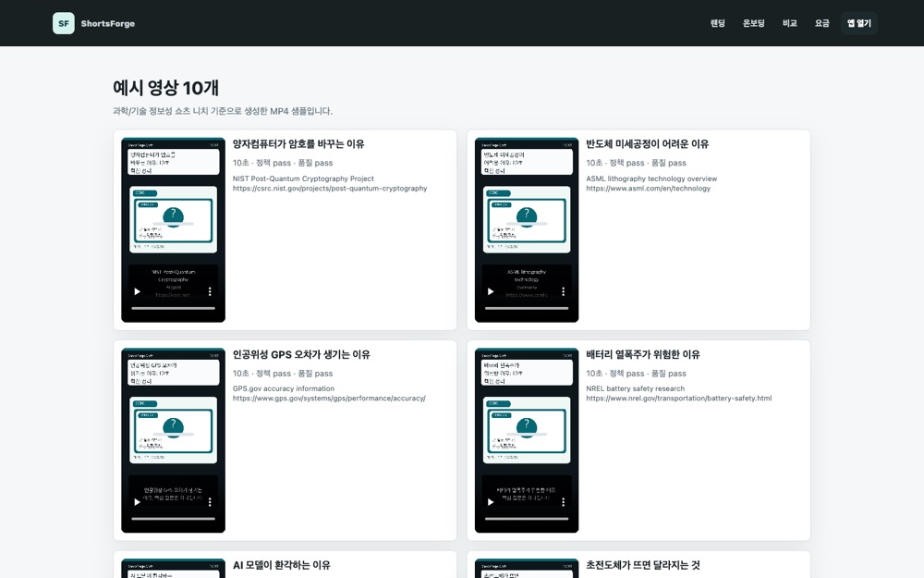
Task: Click the csrc.nist.gov post-quantum URL
Action: [330, 189]
